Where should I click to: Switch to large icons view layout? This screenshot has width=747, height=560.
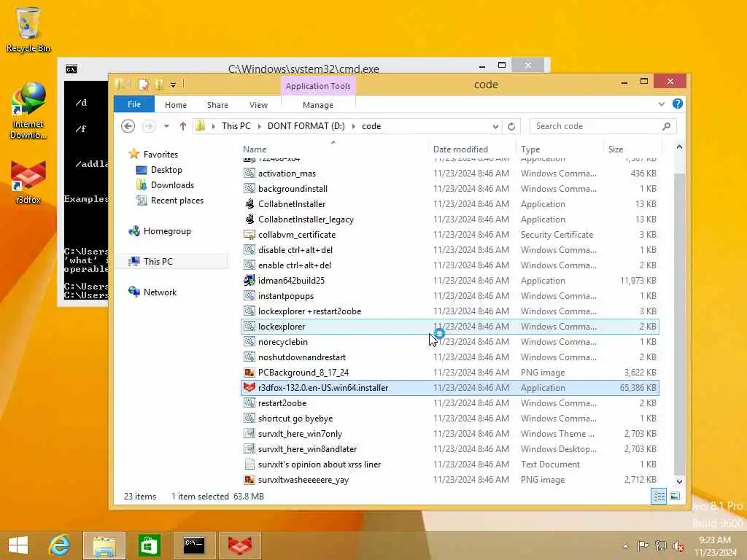(675, 496)
